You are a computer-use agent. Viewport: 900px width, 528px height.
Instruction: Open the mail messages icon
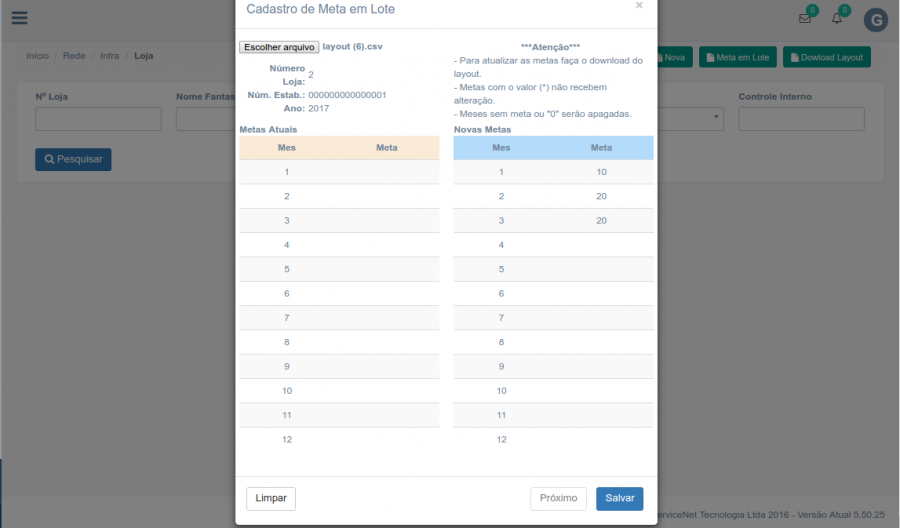[805, 18]
